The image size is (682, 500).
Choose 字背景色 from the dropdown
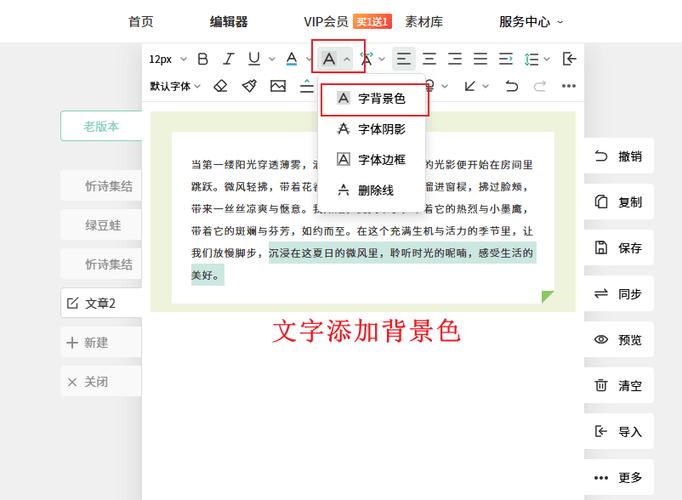coord(372,99)
